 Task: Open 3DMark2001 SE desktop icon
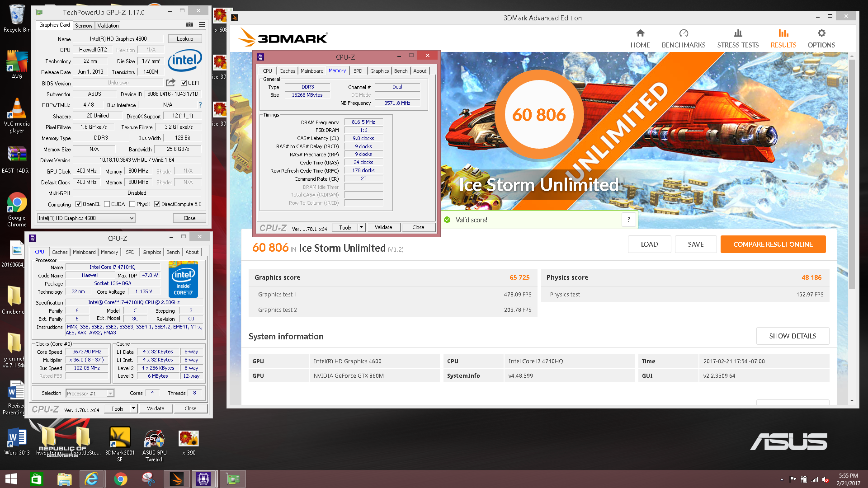[x=120, y=444]
